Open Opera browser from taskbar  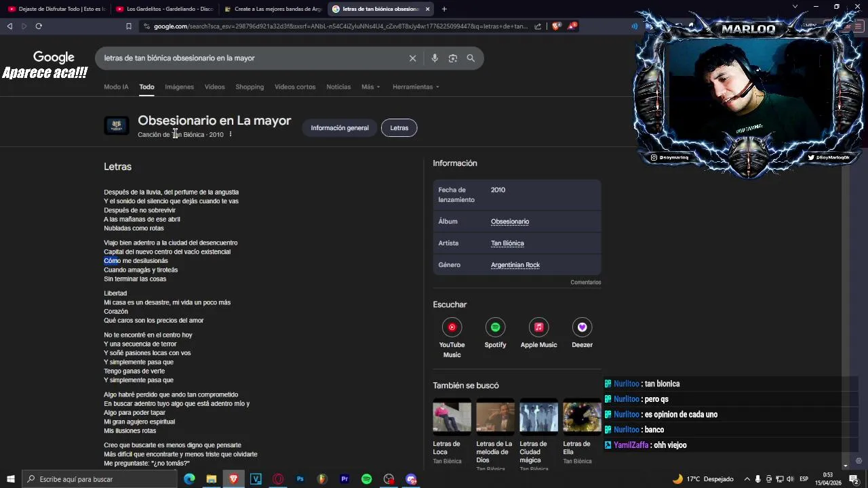tap(278, 479)
